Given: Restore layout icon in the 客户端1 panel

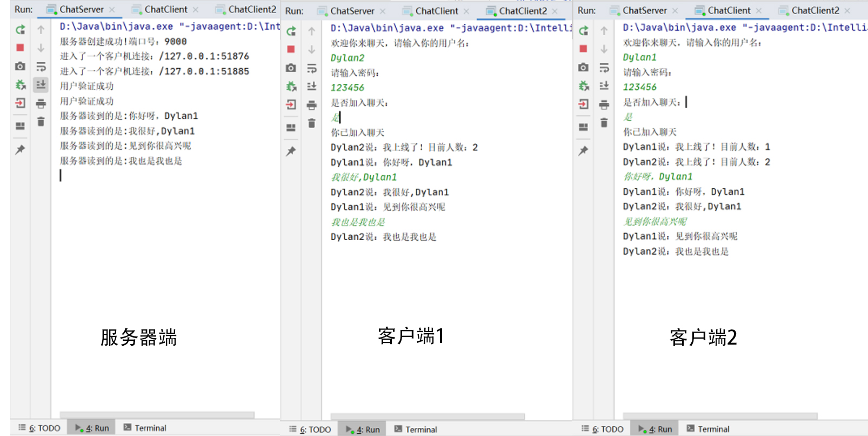Looking at the screenshot, I should pos(291,128).
